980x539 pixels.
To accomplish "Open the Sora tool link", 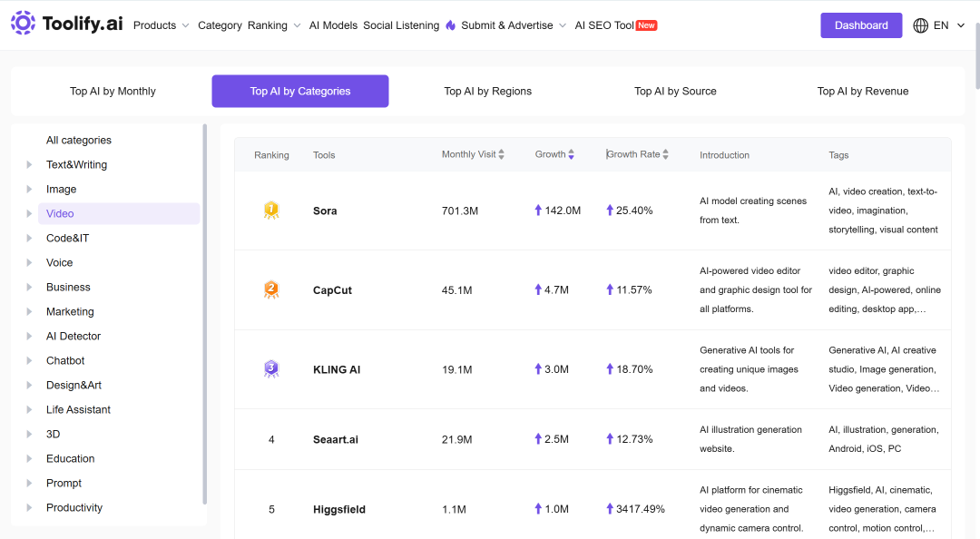I will 325,211.
